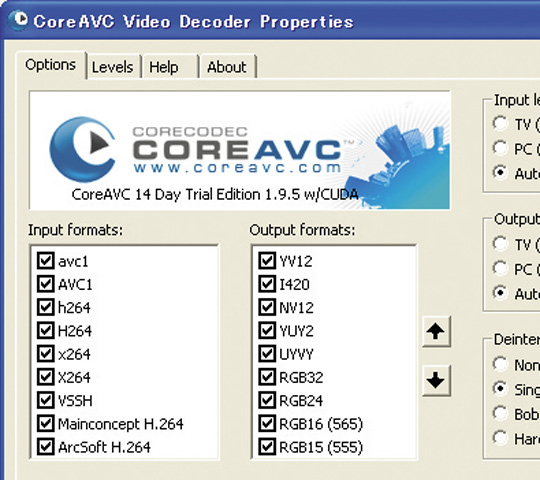Uncheck the VSSH input format
The height and width of the screenshot is (480, 540).
45,400
